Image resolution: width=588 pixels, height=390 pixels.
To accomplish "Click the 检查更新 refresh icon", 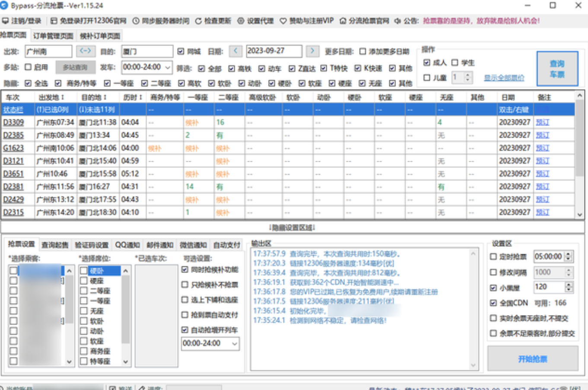I will pos(198,21).
